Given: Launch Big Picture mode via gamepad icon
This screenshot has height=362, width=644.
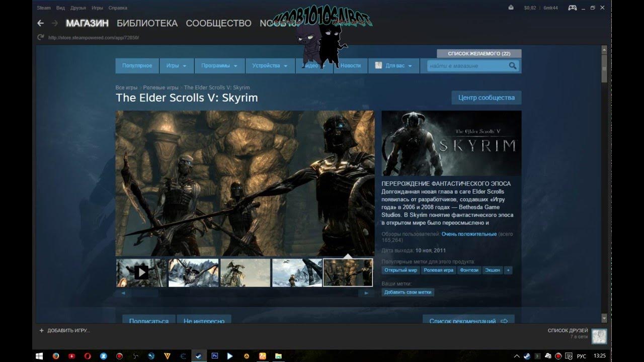Looking at the screenshot, I should click(x=573, y=8).
